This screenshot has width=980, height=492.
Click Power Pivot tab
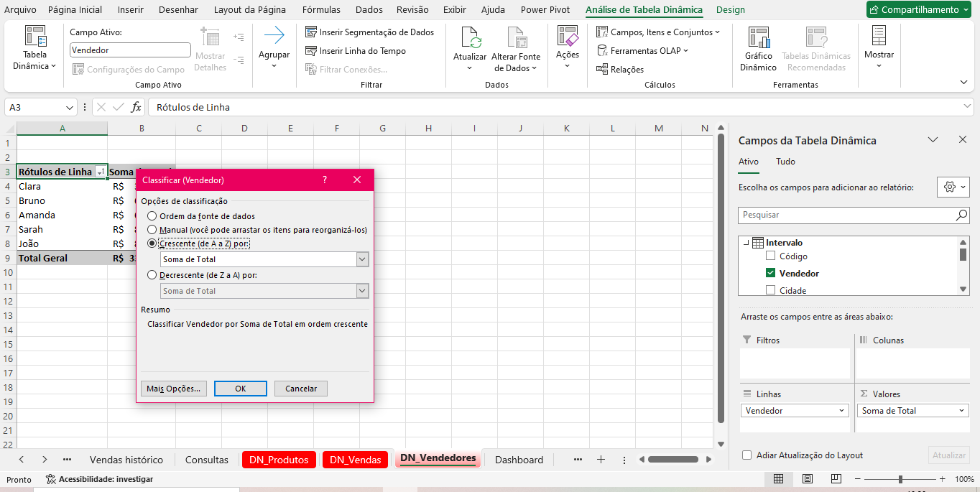[x=545, y=9]
